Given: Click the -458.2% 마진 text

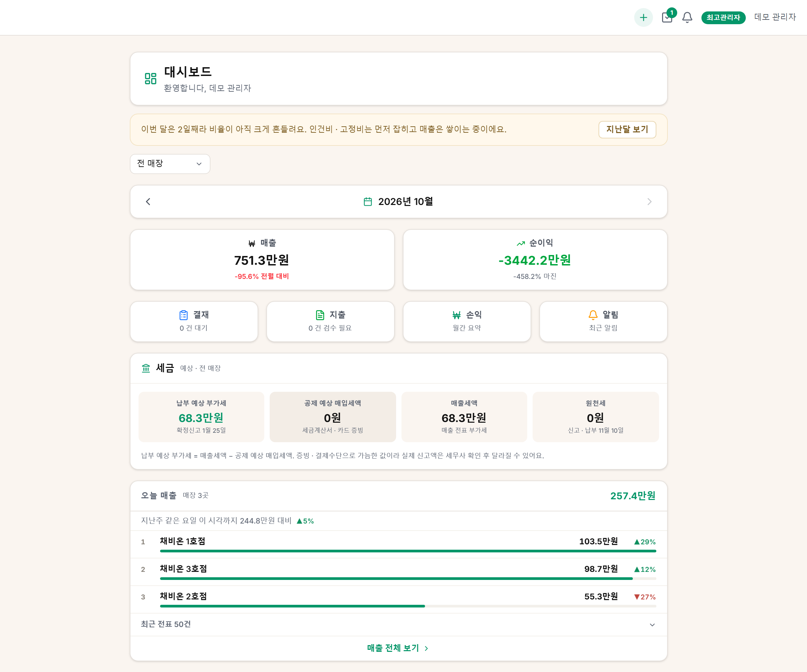Looking at the screenshot, I should point(535,277).
